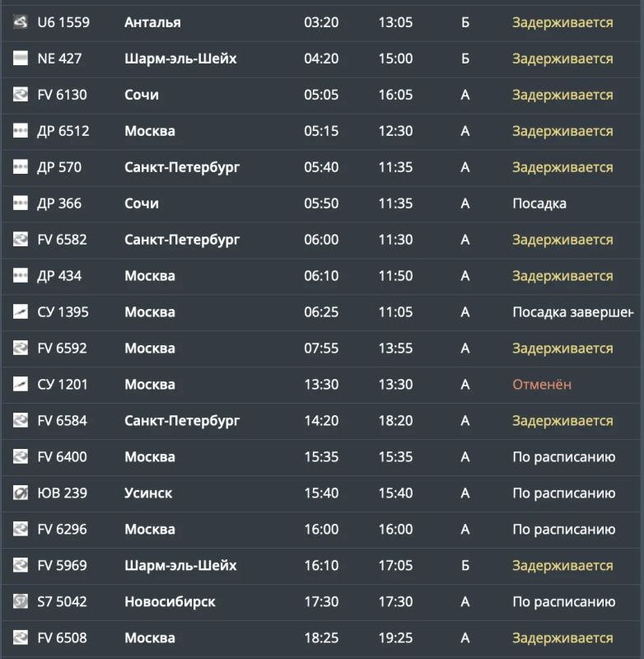Image resolution: width=644 pixels, height=659 pixels.
Task: Select the Отменён status for СУ 1201
Action: 542,384
